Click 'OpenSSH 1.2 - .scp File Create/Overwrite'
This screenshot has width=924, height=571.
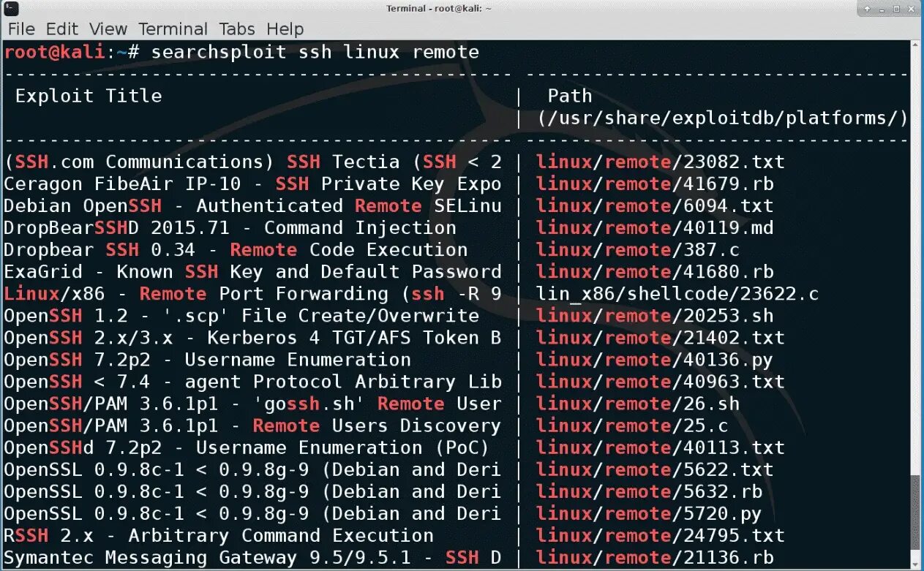[241, 316]
